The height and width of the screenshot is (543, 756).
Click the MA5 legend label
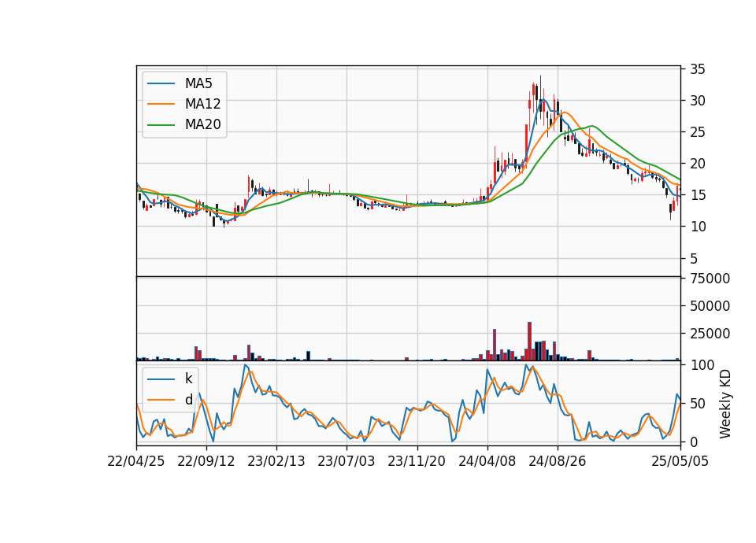198,83
